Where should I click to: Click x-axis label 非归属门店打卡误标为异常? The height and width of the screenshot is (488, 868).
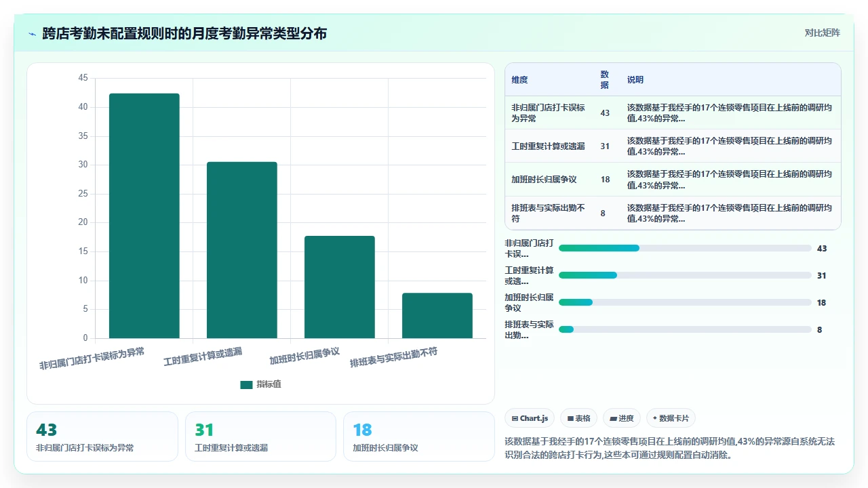92,359
